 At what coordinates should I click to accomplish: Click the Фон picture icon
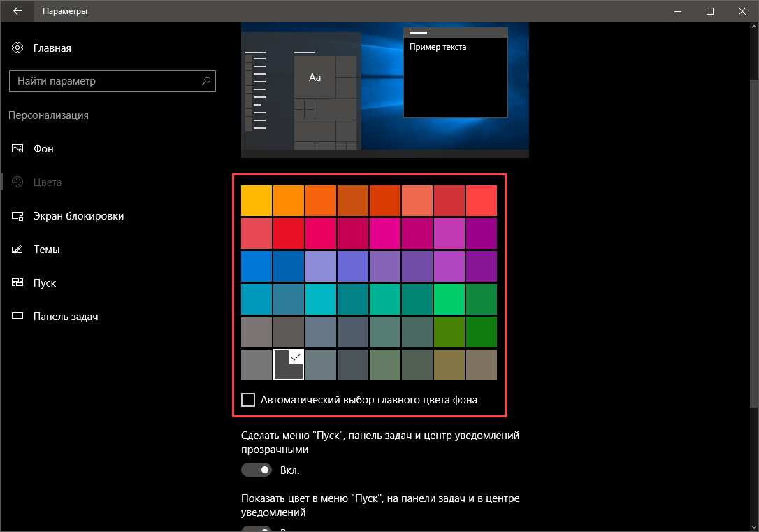(17, 149)
